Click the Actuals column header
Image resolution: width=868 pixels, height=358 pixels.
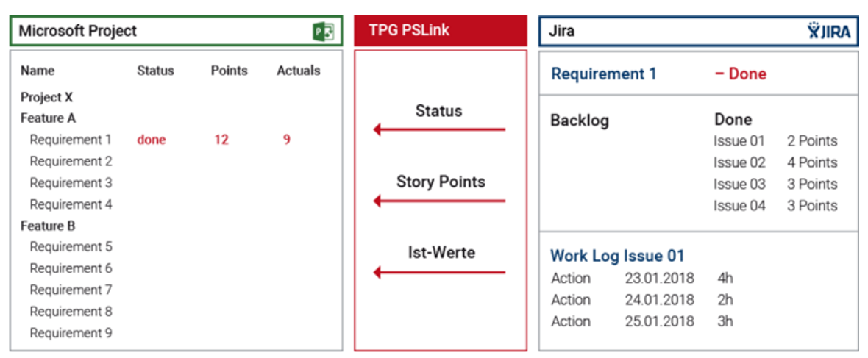point(298,71)
